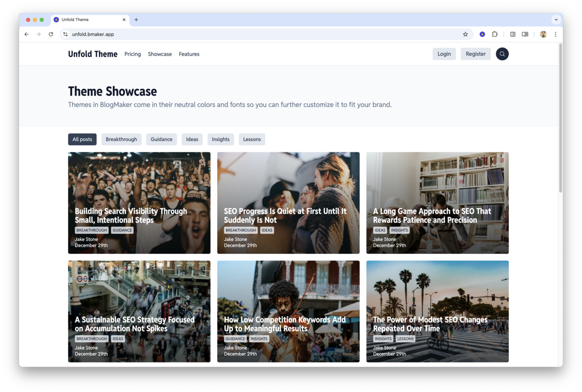582x392 pixels.
Task: Open the site search magnifier icon
Action: [x=502, y=54]
